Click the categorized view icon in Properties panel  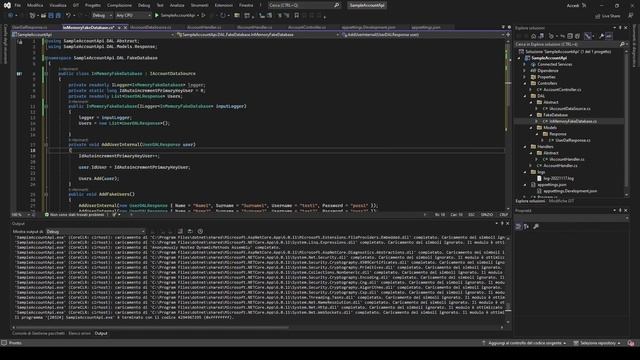coord(518,227)
